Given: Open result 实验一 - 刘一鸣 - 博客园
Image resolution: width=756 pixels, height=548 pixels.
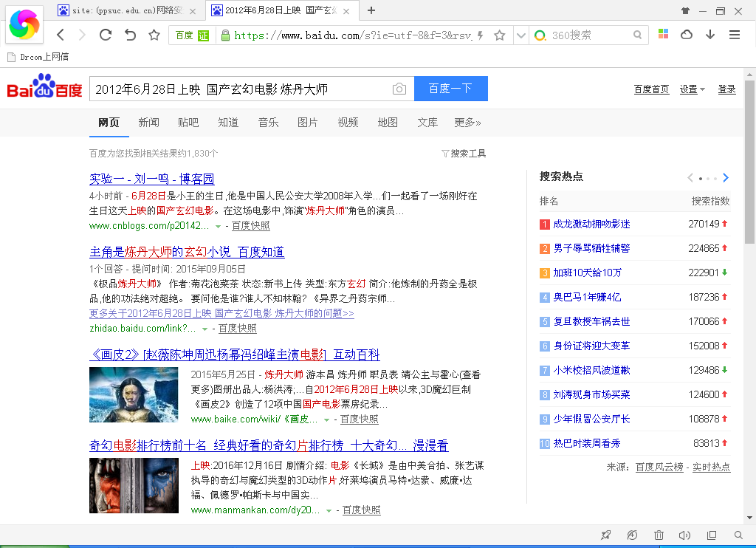Looking at the screenshot, I should point(152,179).
